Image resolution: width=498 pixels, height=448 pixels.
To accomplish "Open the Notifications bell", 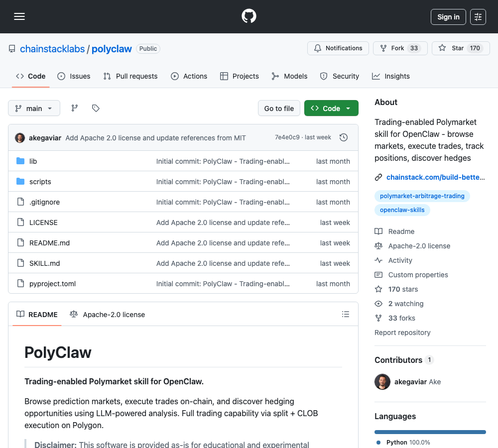I will [x=338, y=48].
